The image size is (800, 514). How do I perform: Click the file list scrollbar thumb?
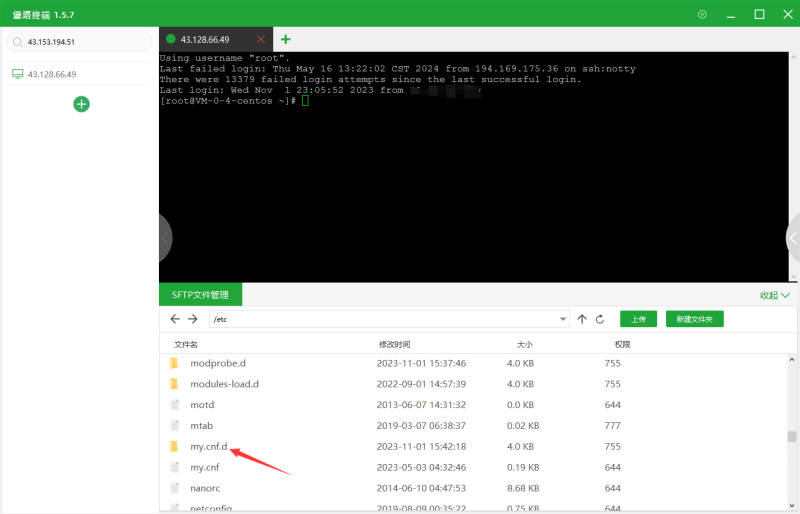coord(791,436)
